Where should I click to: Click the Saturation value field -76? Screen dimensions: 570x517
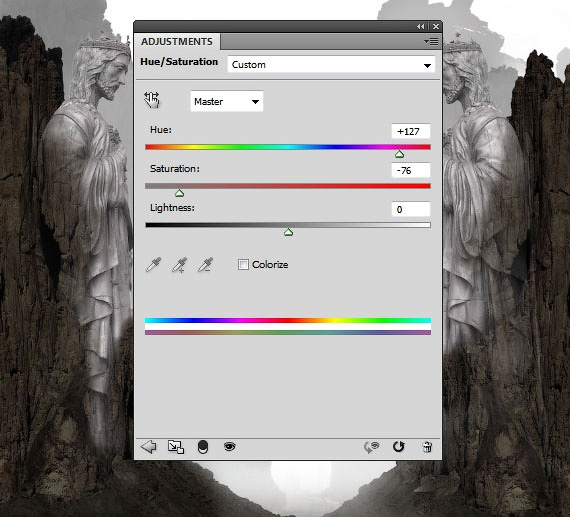pyautogui.click(x=411, y=170)
